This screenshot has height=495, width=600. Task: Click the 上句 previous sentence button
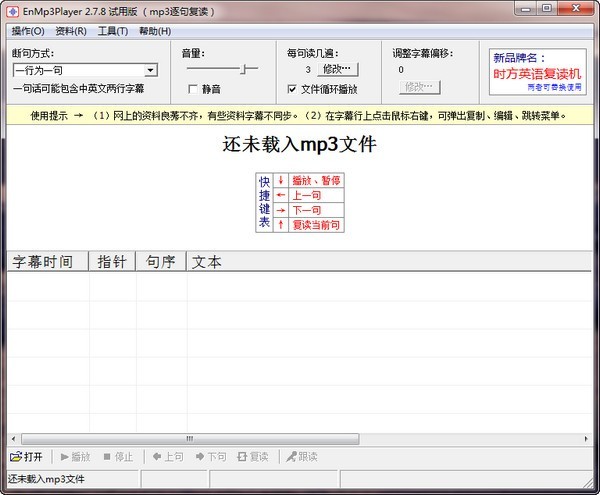pos(168,457)
